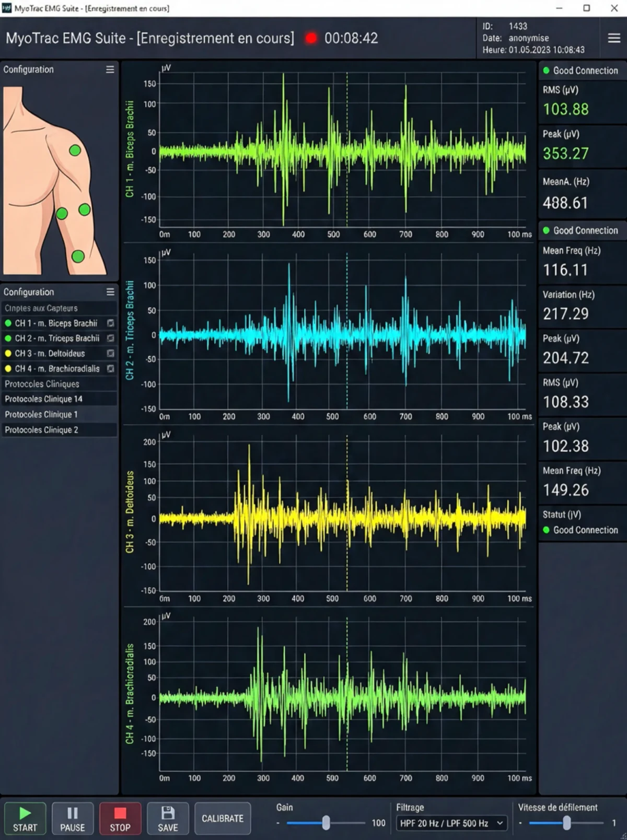627x840 pixels.
Task: Click the RMS value 108.33
Action: (x=565, y=402)
